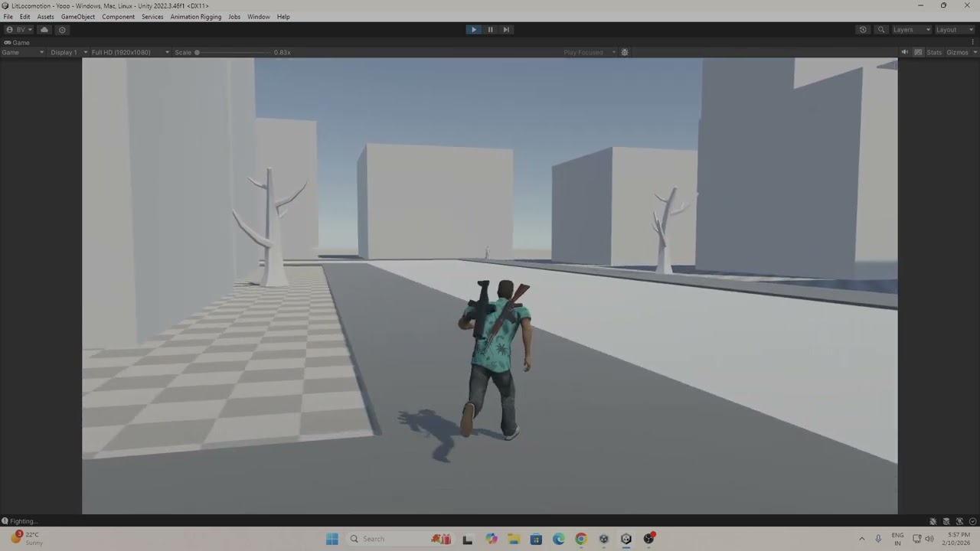Open the Assets menu
This screenshot has height=551, width=980.
click(x=46, y=17)
